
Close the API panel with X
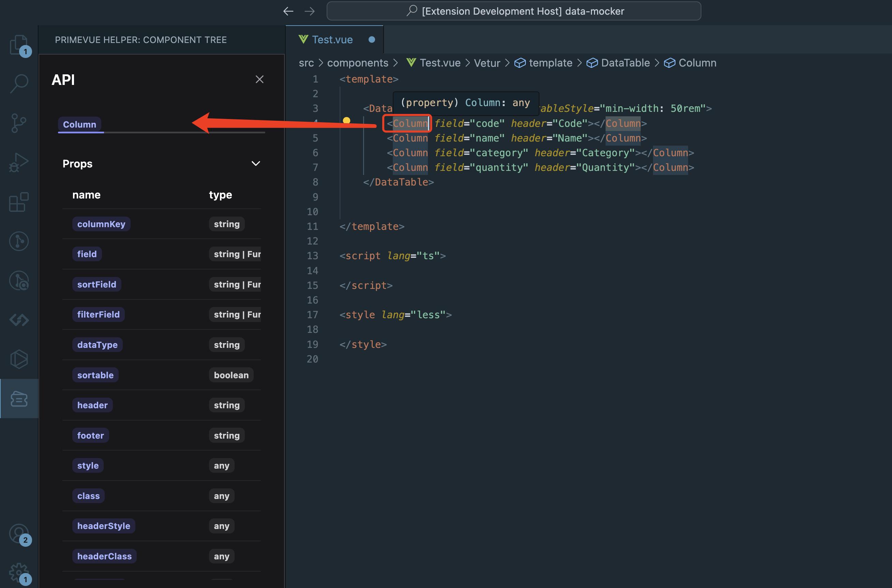click(259, 79)
